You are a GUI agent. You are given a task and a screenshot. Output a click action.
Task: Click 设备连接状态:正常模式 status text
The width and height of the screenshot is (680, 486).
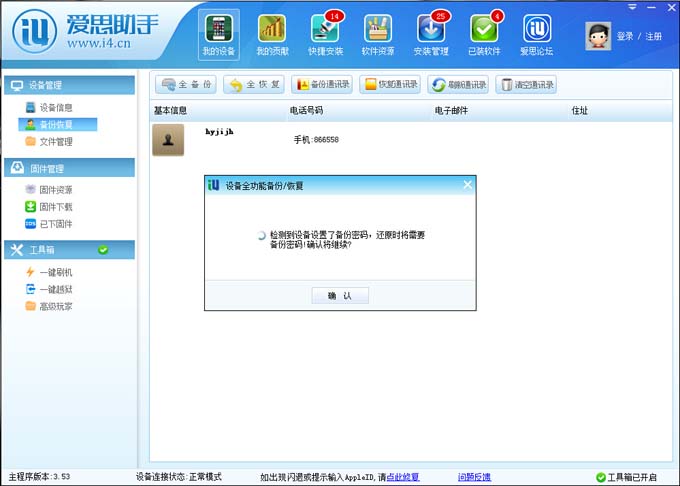179,477
